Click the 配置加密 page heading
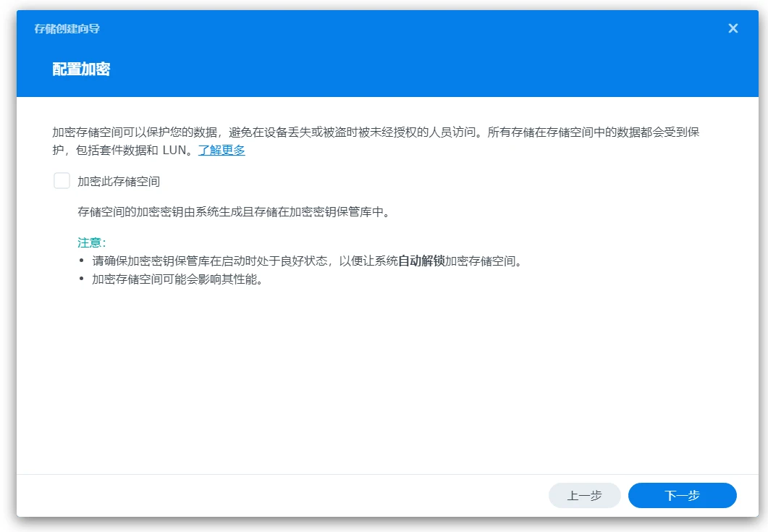The width and height of the screenshot is (768, 532). point(81,69)
